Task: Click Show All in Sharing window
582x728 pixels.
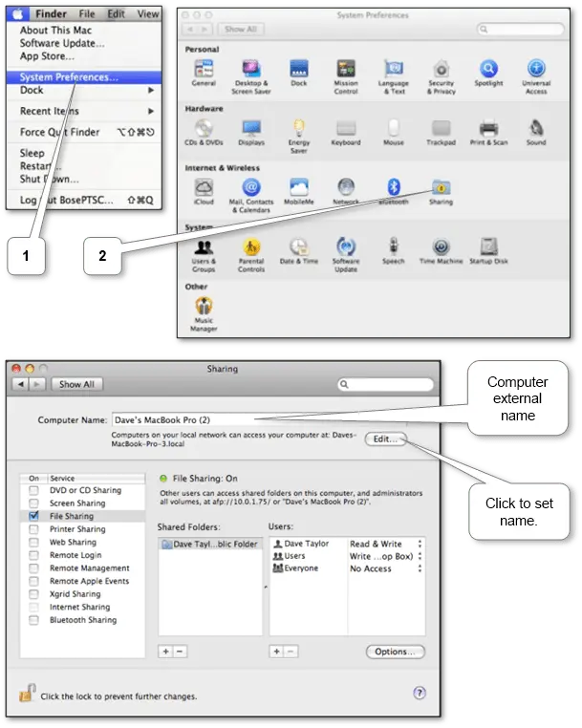Action: tap(76, 384)
